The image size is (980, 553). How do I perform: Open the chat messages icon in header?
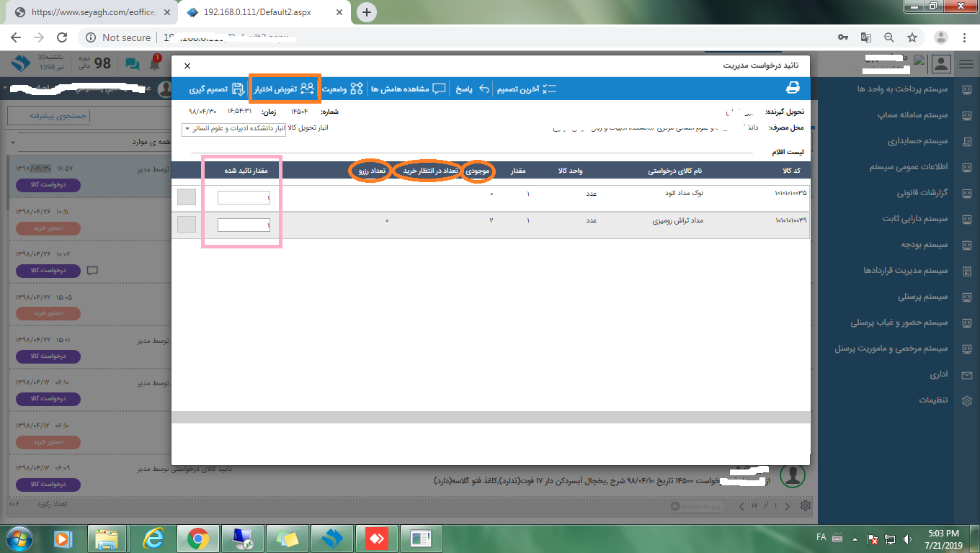pos(132,64)
